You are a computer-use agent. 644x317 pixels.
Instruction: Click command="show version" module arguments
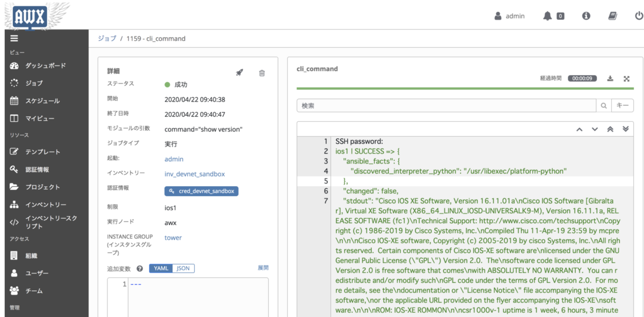coord(203,129)
